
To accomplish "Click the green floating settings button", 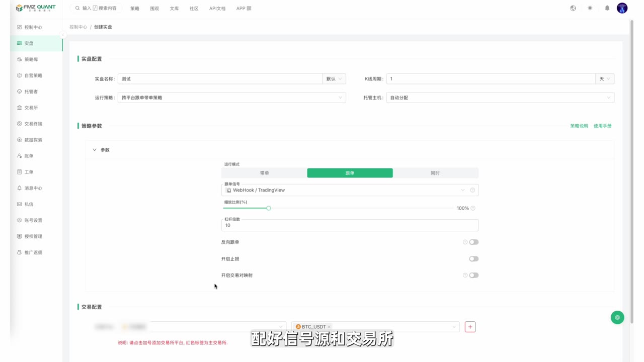I will (x=617, y=317).
